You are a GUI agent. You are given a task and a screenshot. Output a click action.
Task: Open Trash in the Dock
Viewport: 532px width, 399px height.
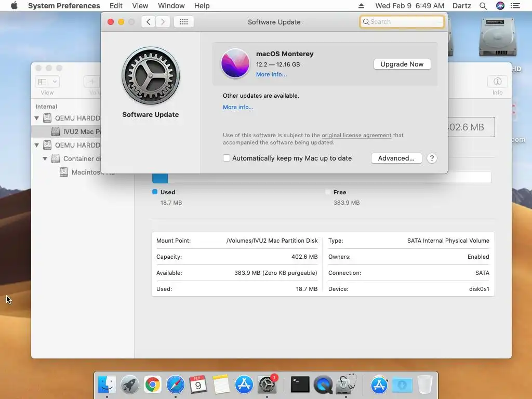click(x=424, y=384)
